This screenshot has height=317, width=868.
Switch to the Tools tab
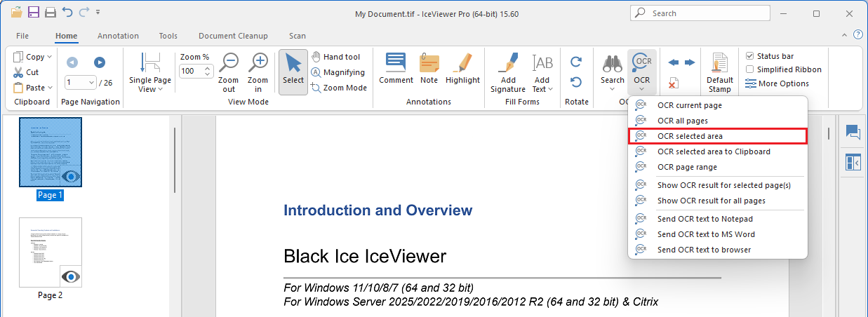[x=168, y=36]
